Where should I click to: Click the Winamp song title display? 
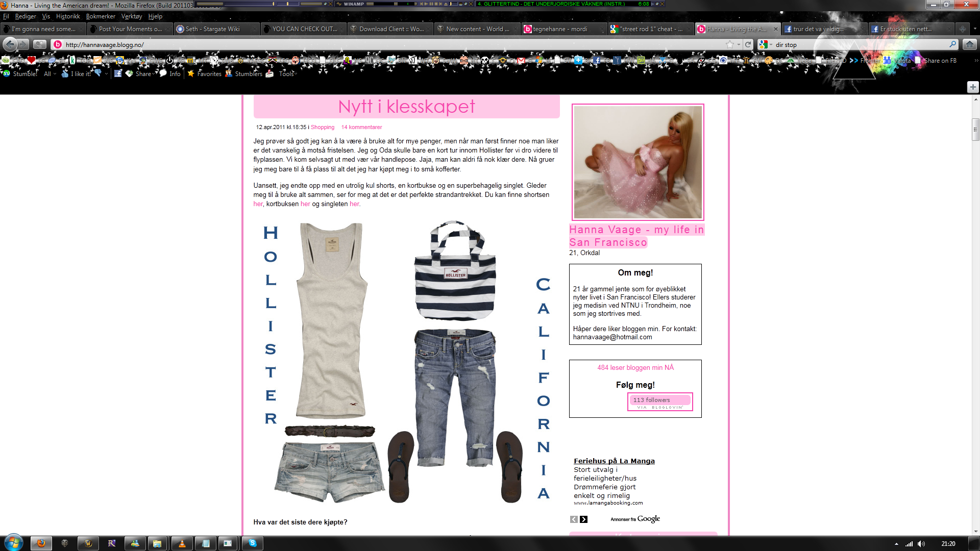(563, 4)
